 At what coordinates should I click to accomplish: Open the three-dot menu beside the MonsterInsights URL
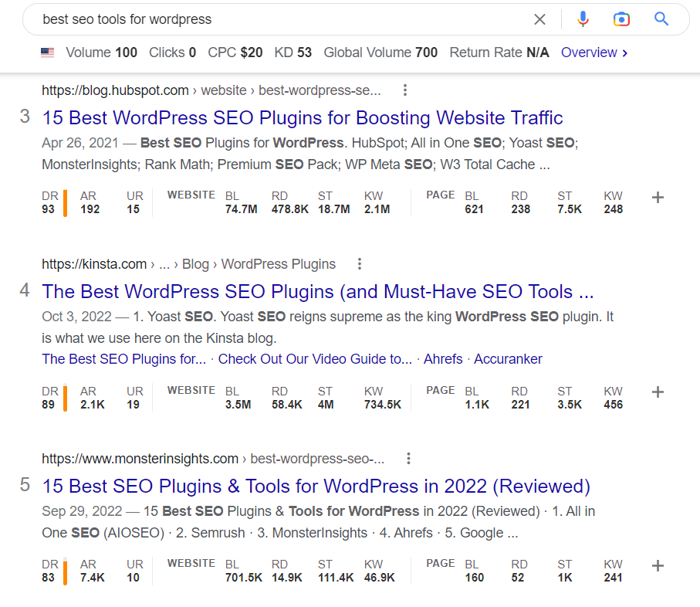click(408, 459)
